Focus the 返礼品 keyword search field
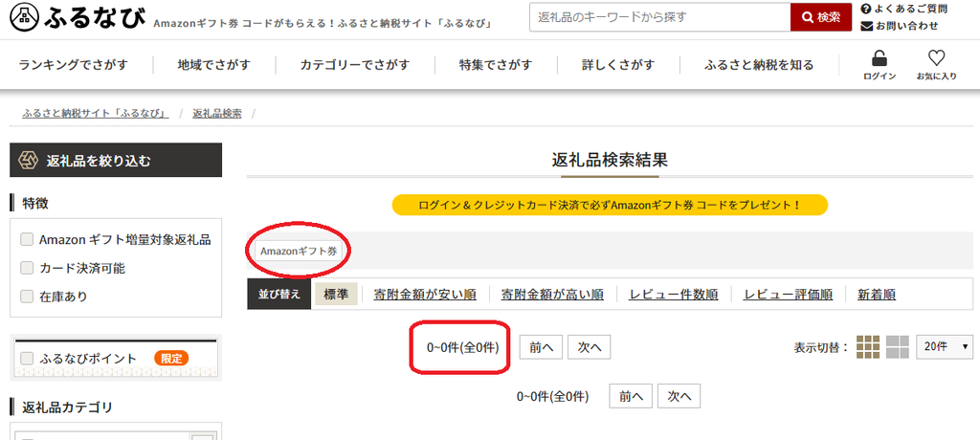980x440 pixels. (x=660, y=17)
